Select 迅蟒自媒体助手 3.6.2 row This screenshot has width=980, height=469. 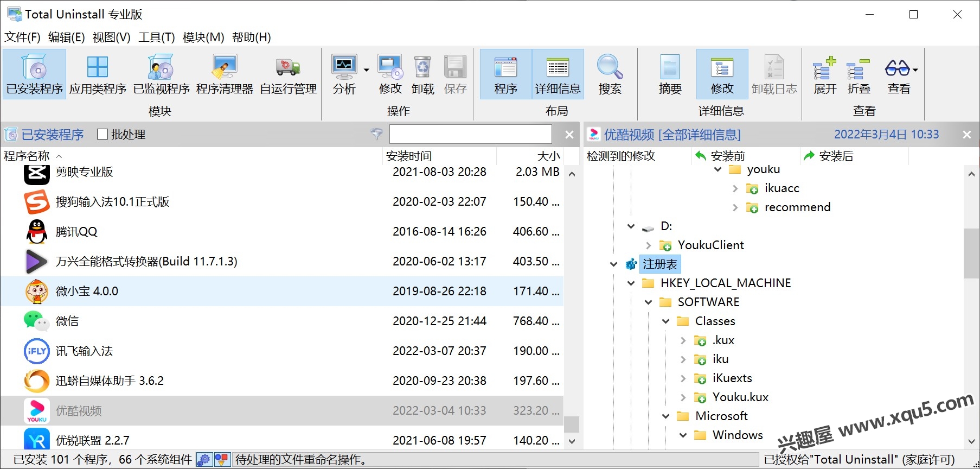[x=282, y=381]
